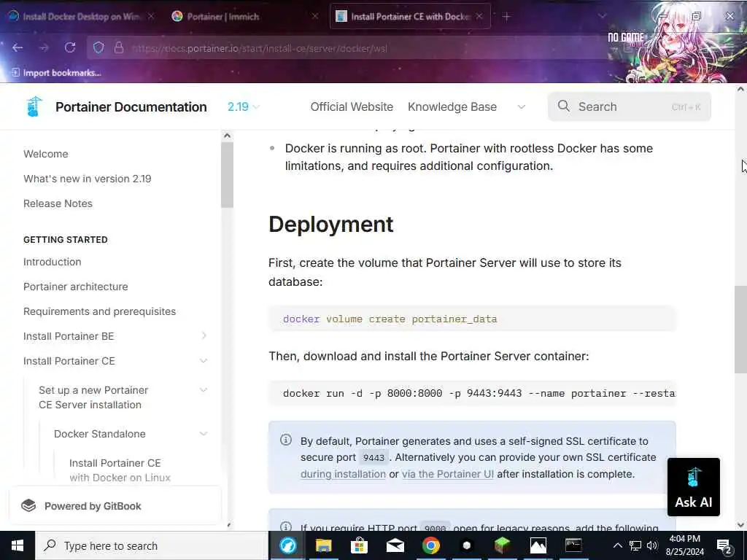The width and height of the screenshot is (747, 560).
Task: Open the list all tabs arrow
Action: tap(602, 16)
